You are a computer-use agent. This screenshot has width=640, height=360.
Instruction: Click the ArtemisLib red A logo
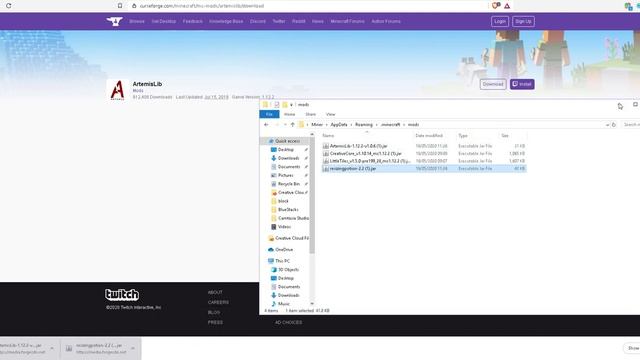point(118,90)
